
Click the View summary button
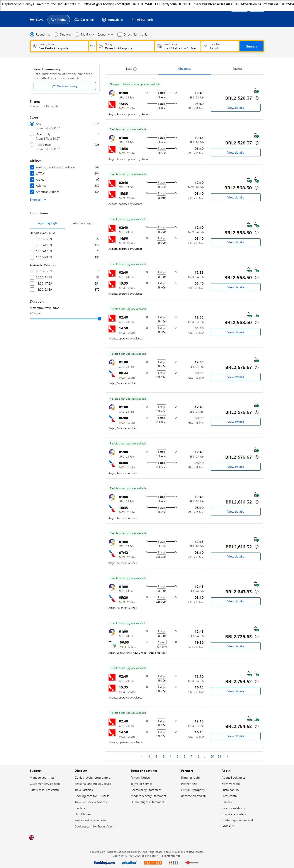[x=64, y=86]
